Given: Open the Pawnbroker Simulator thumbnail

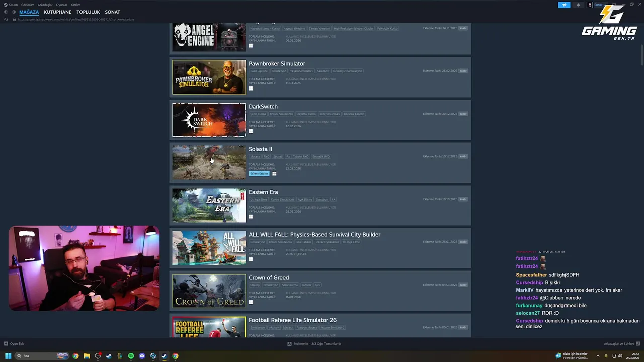Looking at the screenshot, I should tap(209, 77).
